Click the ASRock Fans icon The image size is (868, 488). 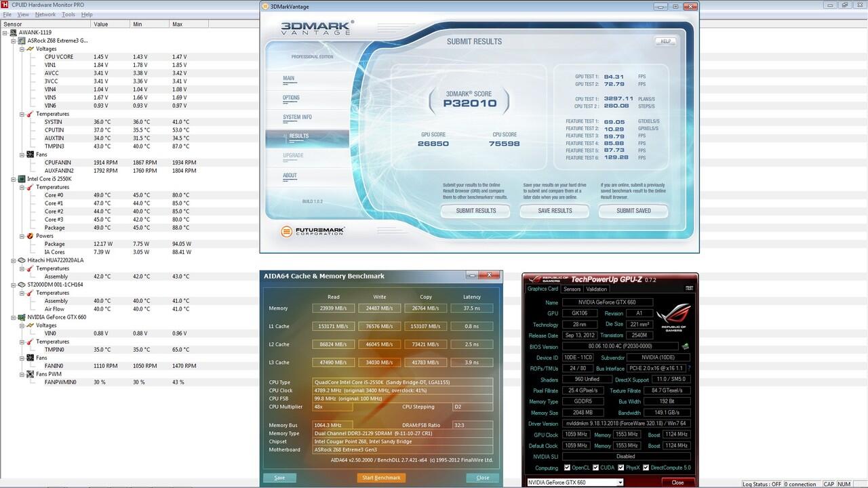[x=30, y=155]
